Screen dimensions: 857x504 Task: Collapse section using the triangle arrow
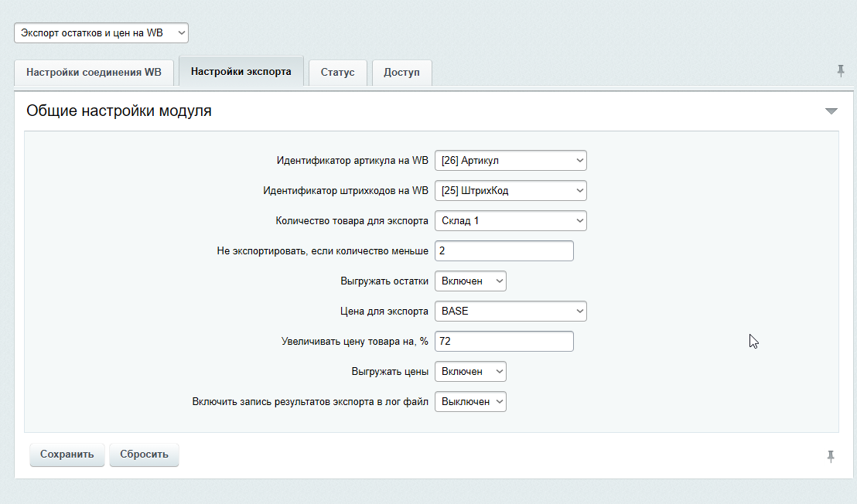click(831, 111)
